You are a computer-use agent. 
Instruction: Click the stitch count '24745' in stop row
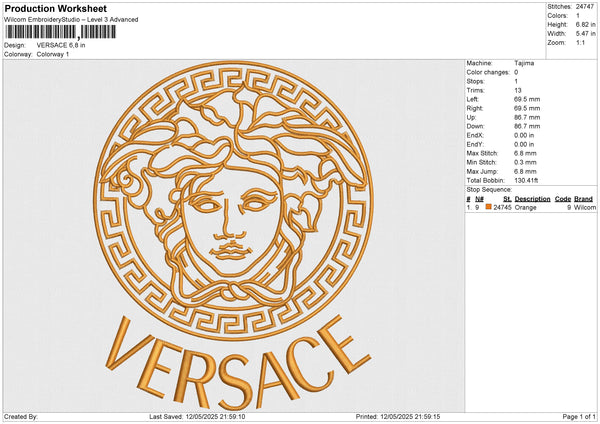pos(502,207)
